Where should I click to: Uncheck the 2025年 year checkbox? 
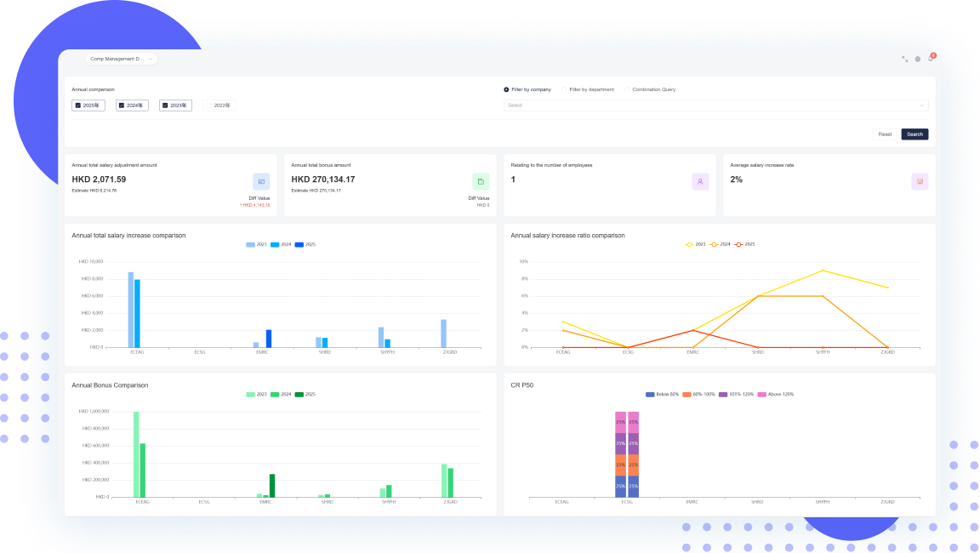[77, 105]
